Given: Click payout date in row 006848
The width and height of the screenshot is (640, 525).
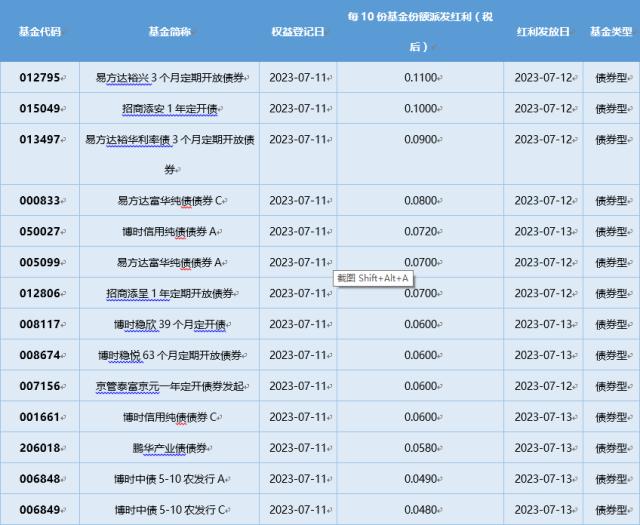Looking at the screenshot, I should point(543,478).
